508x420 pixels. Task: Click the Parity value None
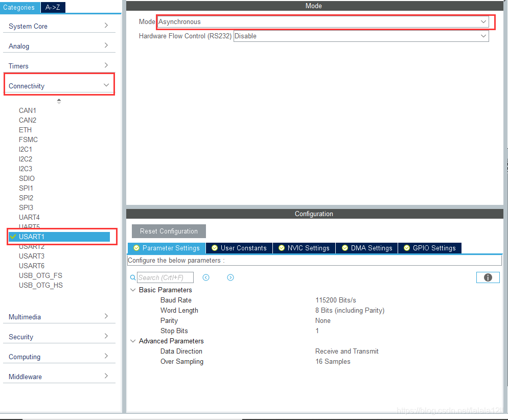click(x=323, y=320)
